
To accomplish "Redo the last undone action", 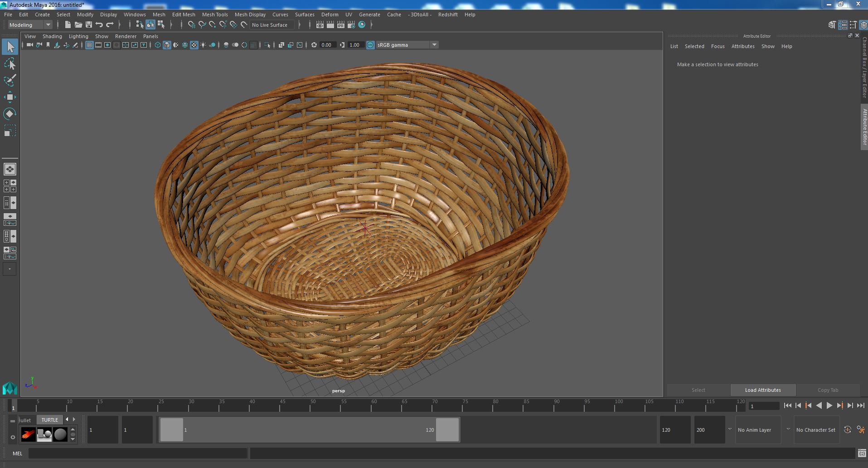I will point(110,25).
